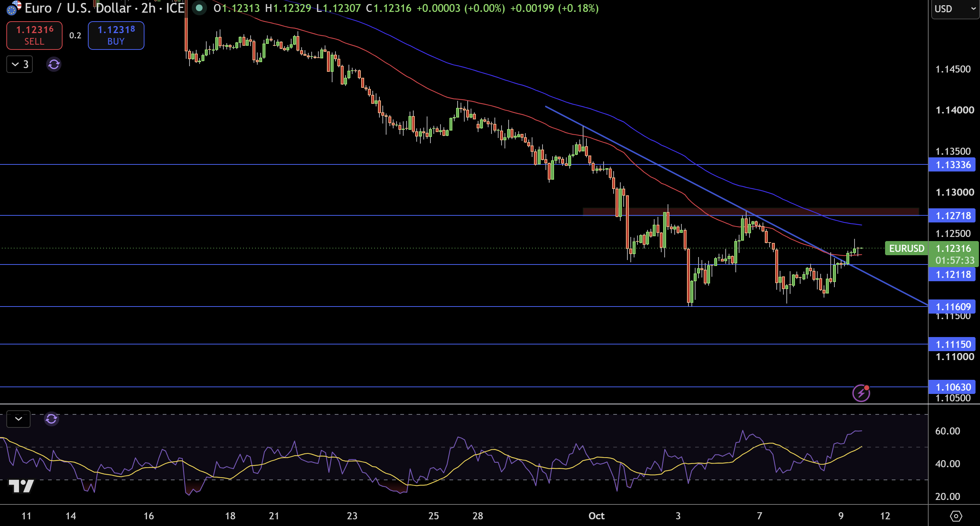This screenshot has height=526, width=980.
Task: Click the 28 date label on time axis
Action: [x=477, y=516]
